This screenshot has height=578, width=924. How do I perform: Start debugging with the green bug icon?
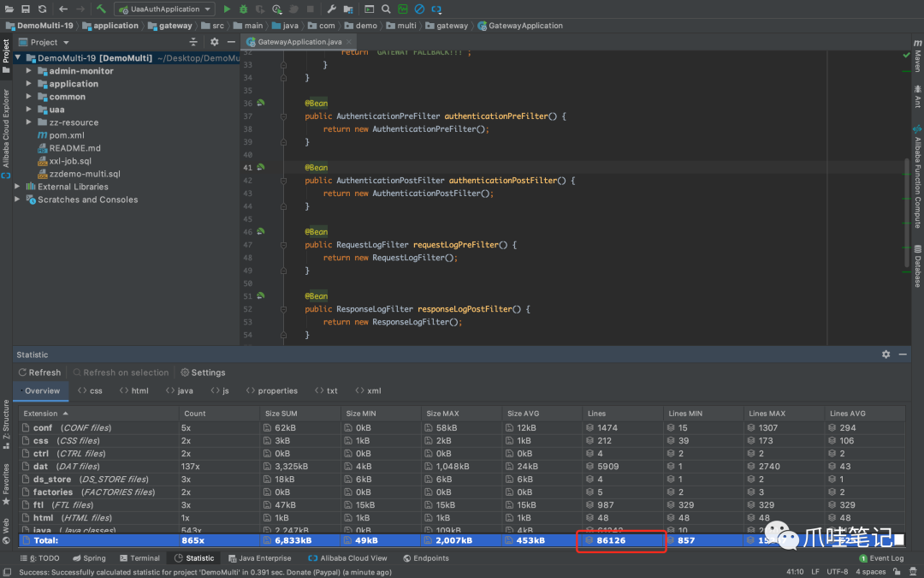243,9
